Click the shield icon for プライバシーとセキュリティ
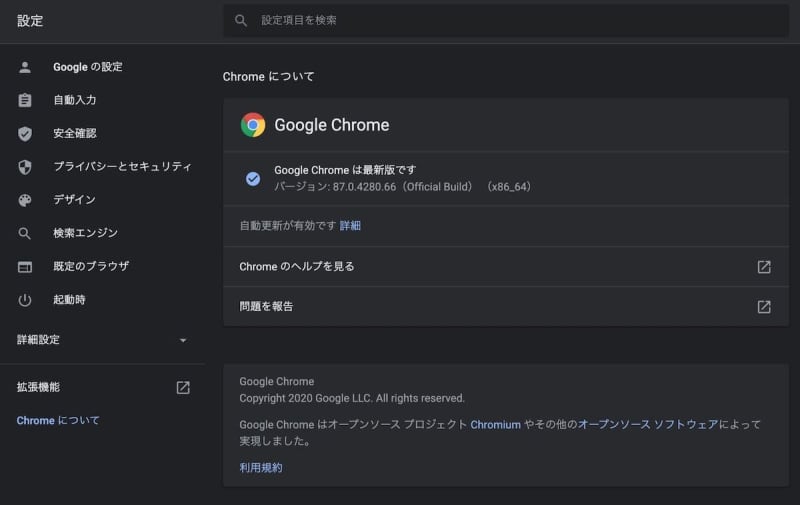 25,167
